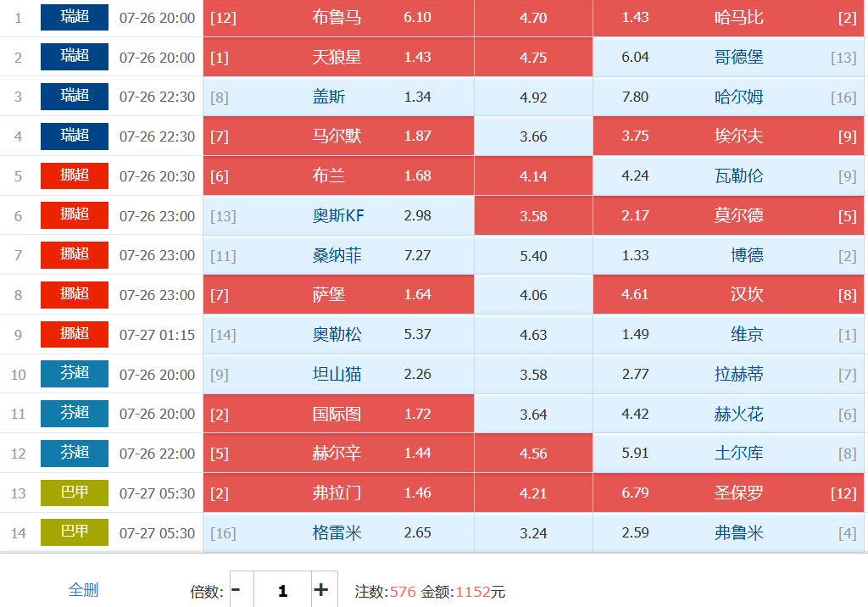Viewport: 868px width, 607px height.
Task: Click 瑞超 league badge in row 3
Action: (x=75, y=97)
